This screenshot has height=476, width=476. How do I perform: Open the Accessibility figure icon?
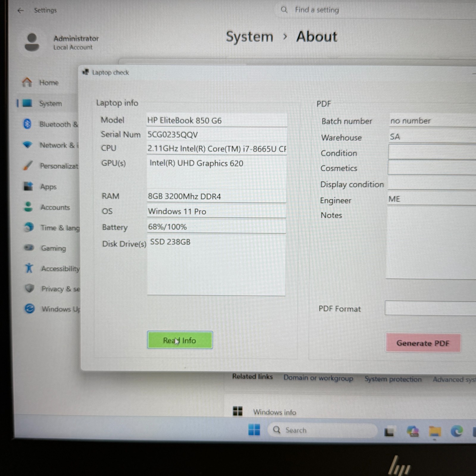[29, 268]
